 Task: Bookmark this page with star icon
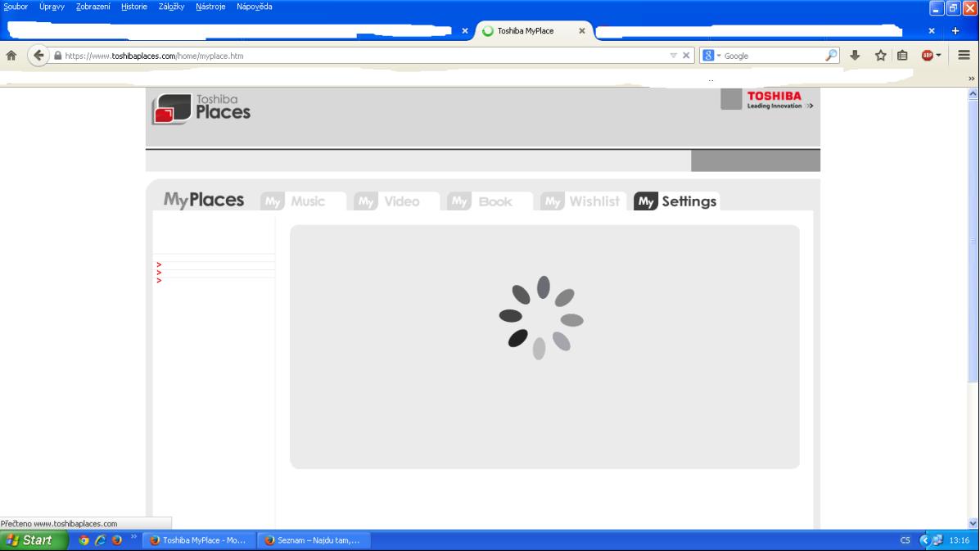881,56
